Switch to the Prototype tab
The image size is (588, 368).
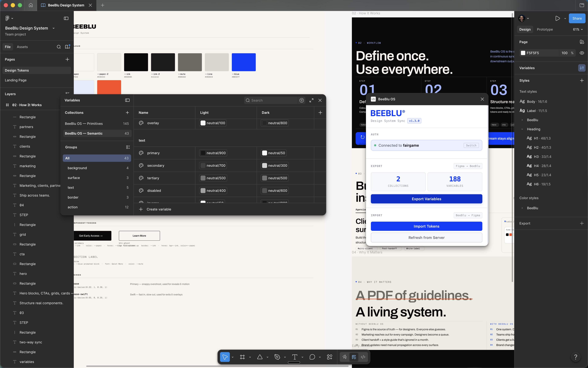coord(545,30)
